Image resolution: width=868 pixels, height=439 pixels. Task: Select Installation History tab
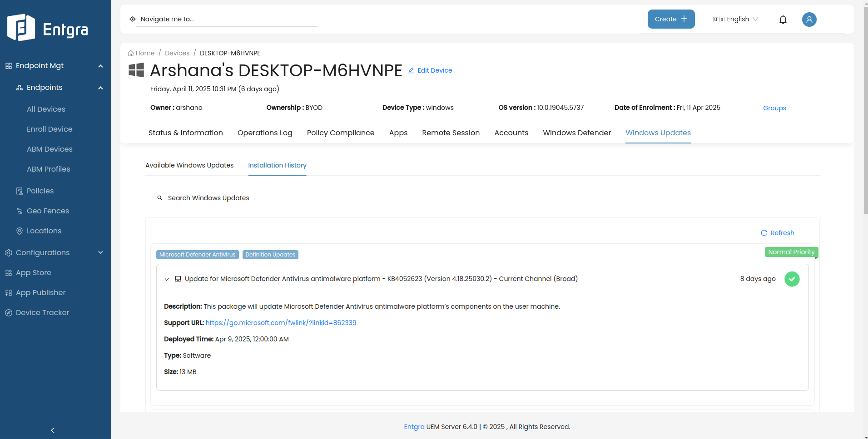[277, 165]
